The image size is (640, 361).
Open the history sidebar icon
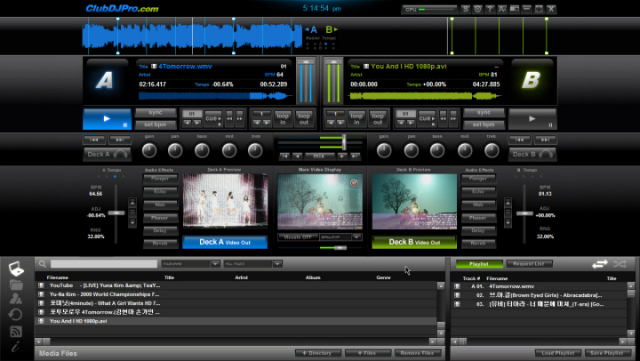tap(16, 314)
